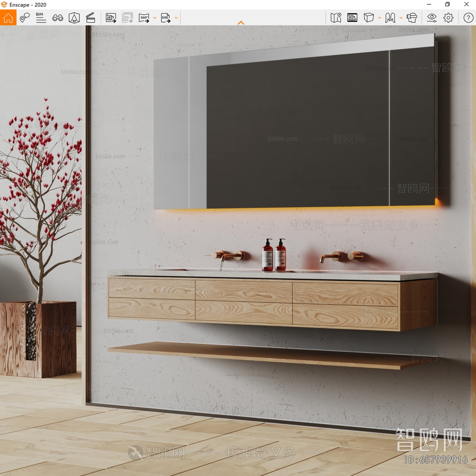Image resolution: width=476 pixels, height=476 pixels.
Task: Open views management binoculars icon
Action: click(57, 18)
